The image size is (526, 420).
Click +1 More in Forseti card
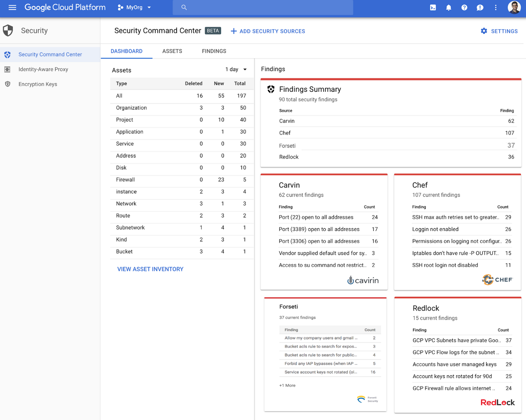(x=287, y=385)
